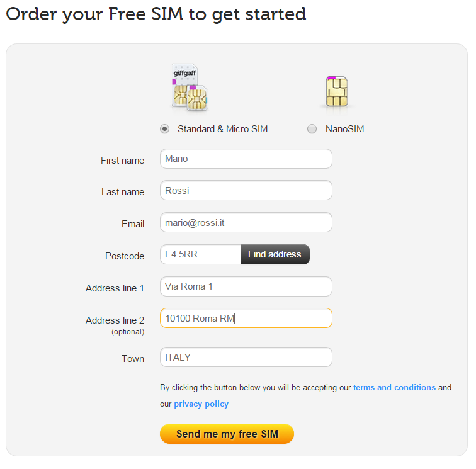Click the 'NanoSIM' option label text
Viewport: 476px width, 469px height.
tap(344, 129)
